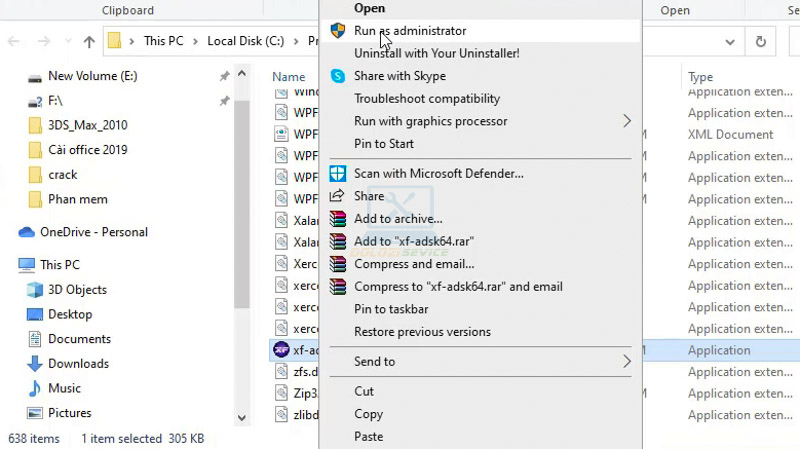Screen dimensions: 800x449
Task: Click WinRAR icon beside Add to archive
Action: click(338, 219)
